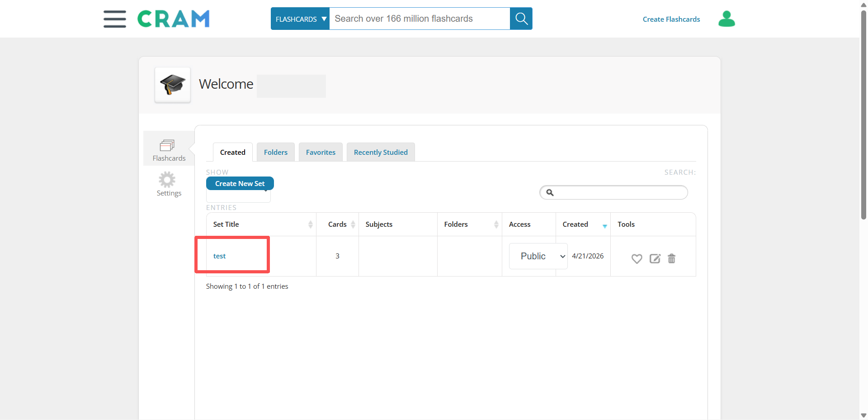This screenshot has width=868, height=420.
Task: Click the magnifier search button in header
Action: pyautogui.click(x=521, y=19)
